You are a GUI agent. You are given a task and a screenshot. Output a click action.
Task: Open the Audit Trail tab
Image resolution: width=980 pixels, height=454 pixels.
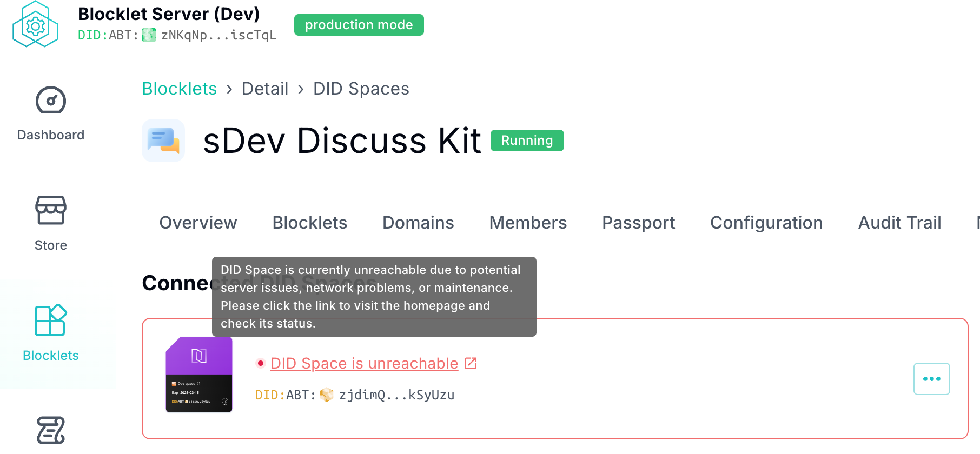[x=899, y=223]
